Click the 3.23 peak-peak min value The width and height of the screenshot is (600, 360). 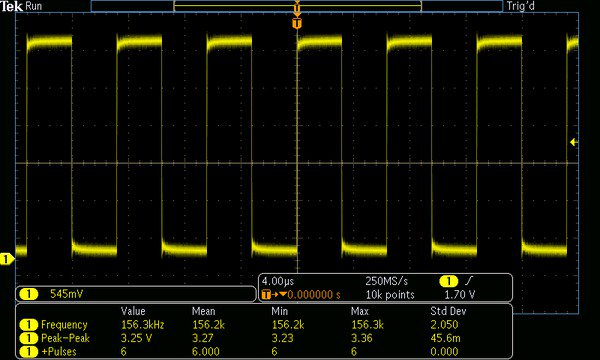[x=282, y=338]
